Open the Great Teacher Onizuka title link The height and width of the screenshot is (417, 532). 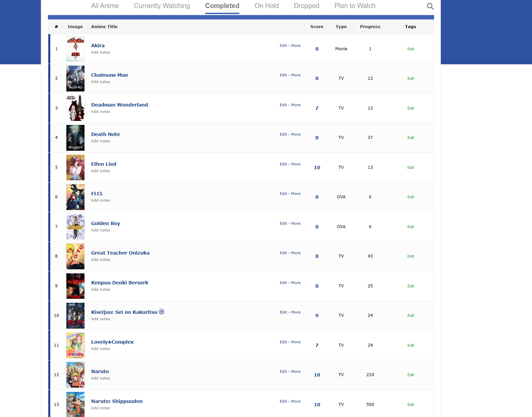tap(120, 253)
